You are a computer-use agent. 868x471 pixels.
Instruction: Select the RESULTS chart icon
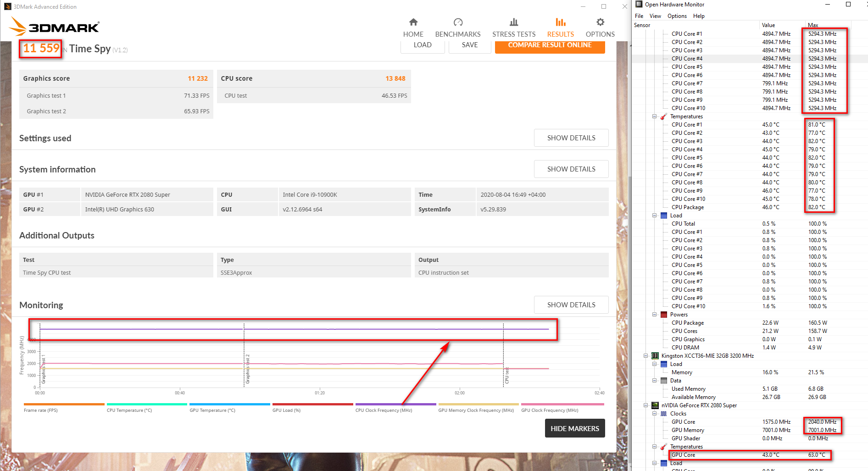[x=560, y=22]
